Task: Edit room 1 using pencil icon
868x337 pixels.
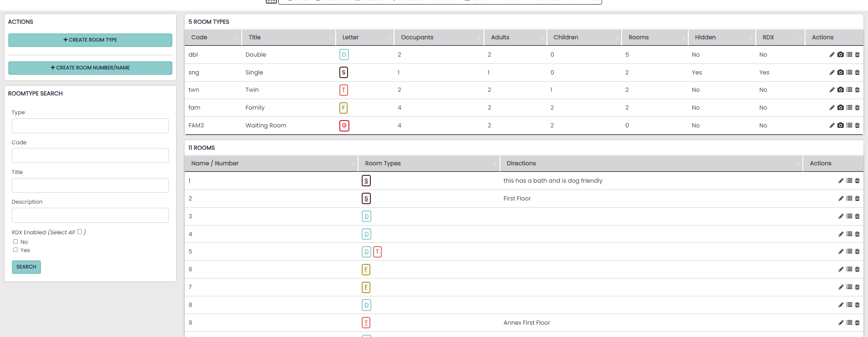Action: (841, 181)
